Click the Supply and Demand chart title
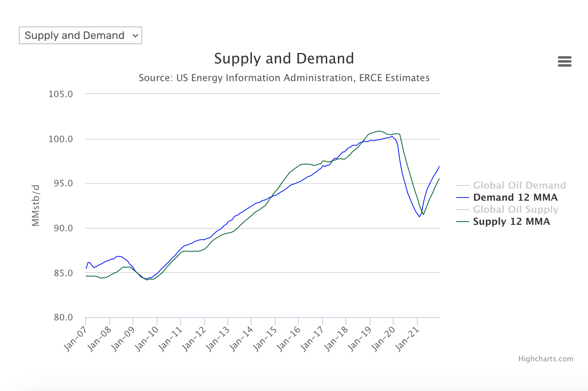This screenshot has width=588, height=391. tap(284, 59)
